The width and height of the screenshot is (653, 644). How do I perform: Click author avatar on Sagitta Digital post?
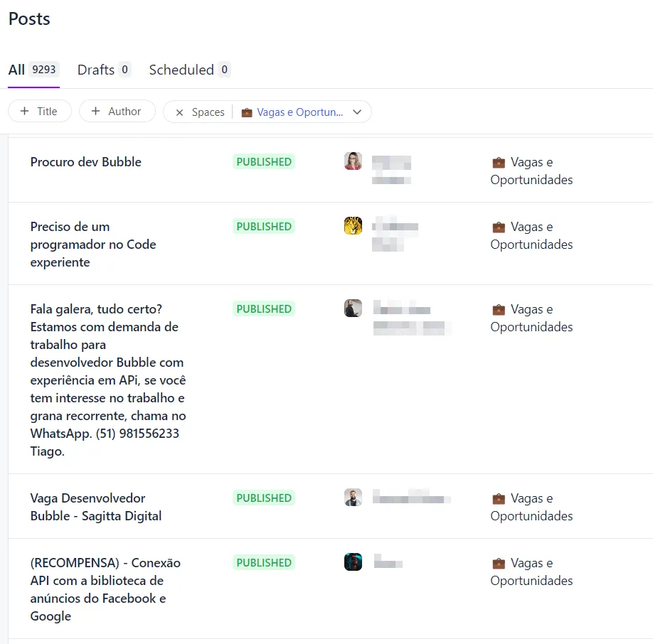(x=353, y=497)
